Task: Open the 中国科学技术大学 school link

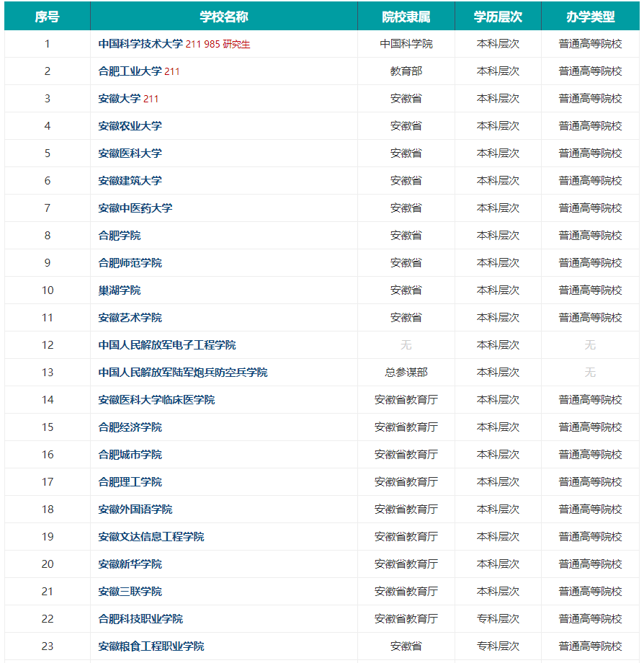Action: tap(140, 44)
